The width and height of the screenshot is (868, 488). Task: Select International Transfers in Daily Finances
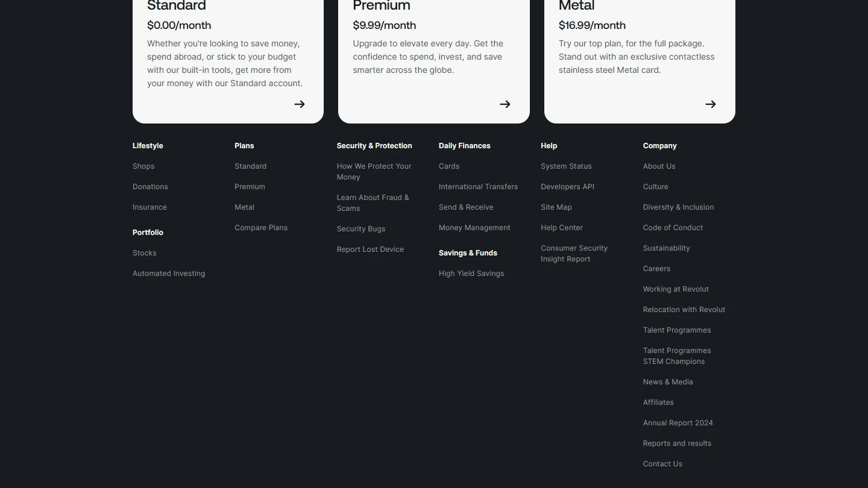[x=478, y=187]
